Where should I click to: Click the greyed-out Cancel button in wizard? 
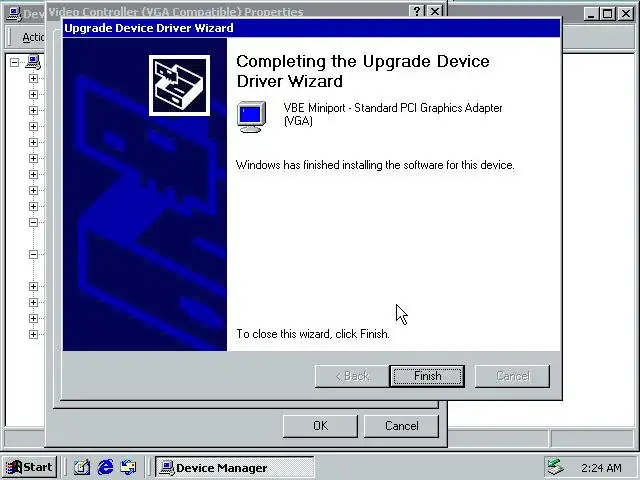click(x=512, y=376)
